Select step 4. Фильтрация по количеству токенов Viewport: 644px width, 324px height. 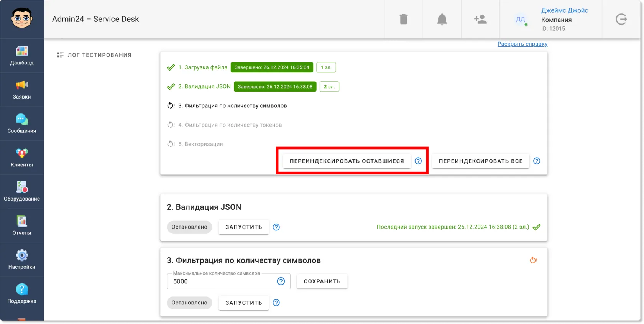230,125
